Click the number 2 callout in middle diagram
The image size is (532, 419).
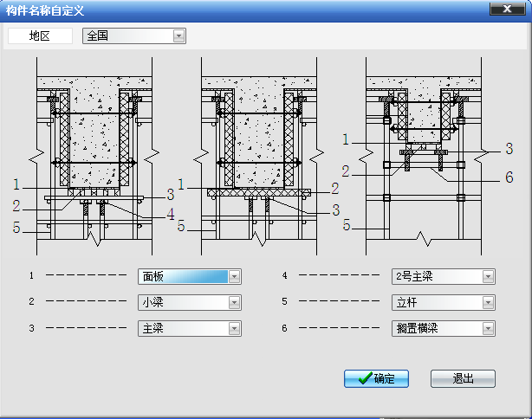[334, 187]
